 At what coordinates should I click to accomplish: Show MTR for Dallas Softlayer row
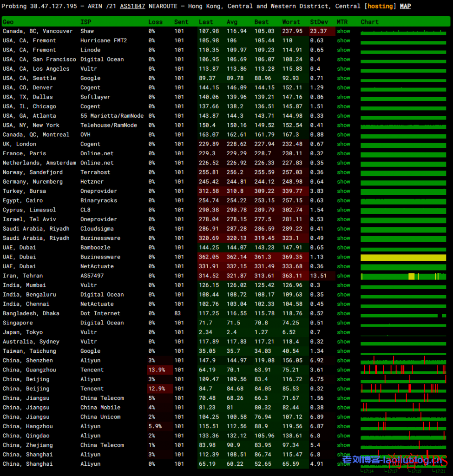(343, 97)
